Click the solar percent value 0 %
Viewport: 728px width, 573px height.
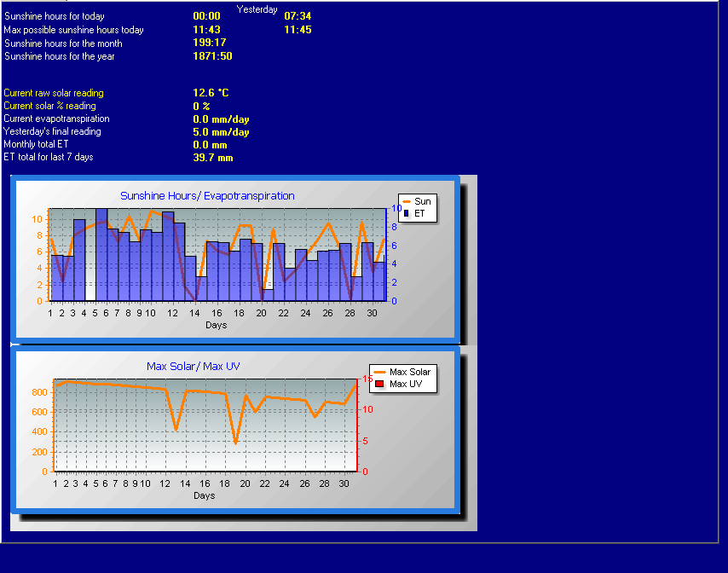[x=201, y=107]
